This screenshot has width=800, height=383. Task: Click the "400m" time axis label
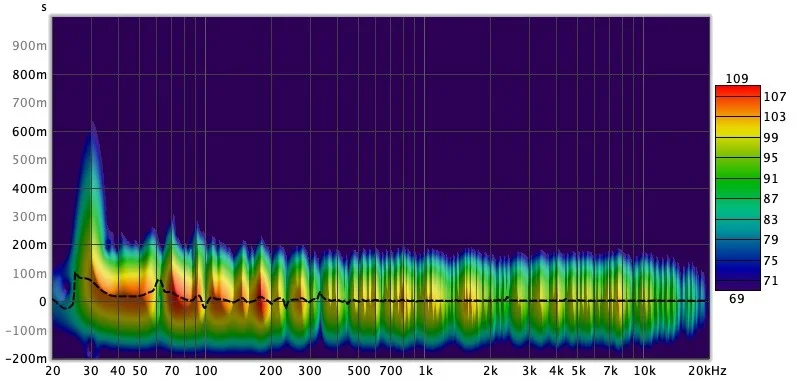(x=30, y=189)
